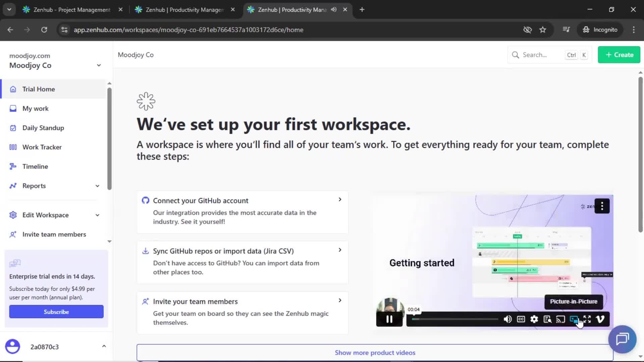Open the Work Tracker board icon
644x362 pixels.
point(13,147)
